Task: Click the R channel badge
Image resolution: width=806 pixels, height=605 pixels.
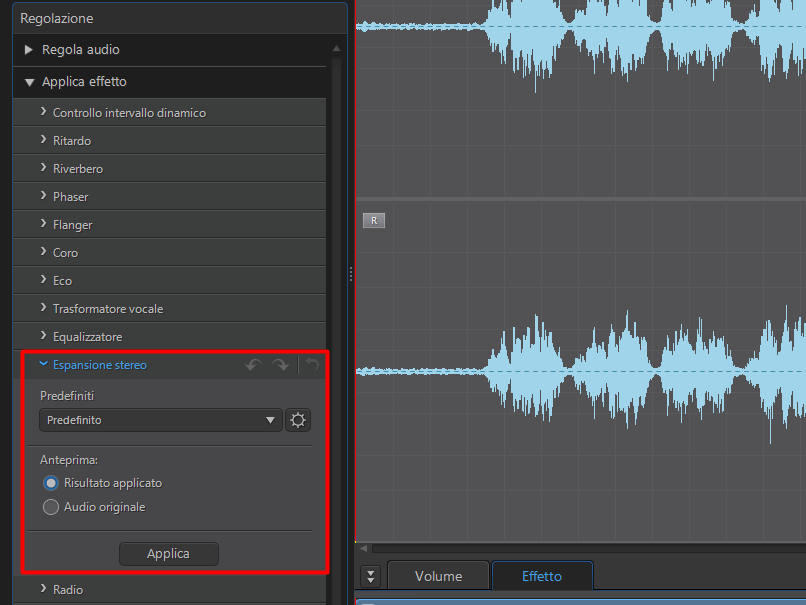Action: click(374, 221)
